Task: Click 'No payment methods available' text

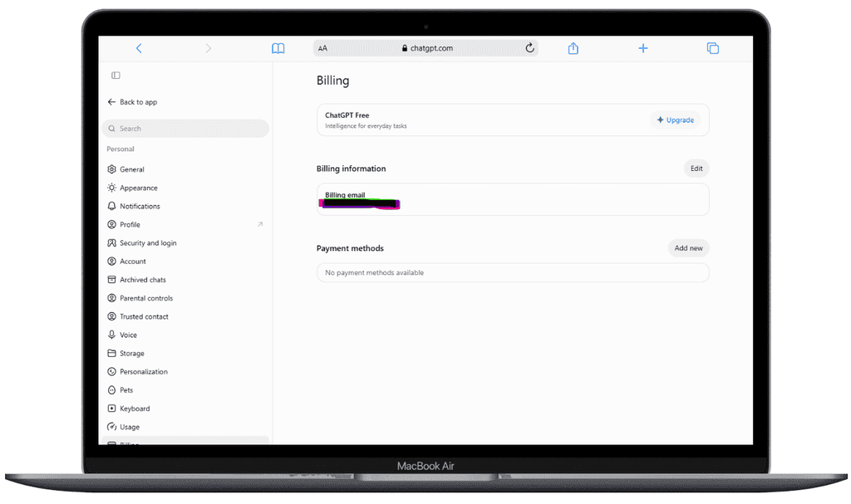Action: click(x=375, y=273)
